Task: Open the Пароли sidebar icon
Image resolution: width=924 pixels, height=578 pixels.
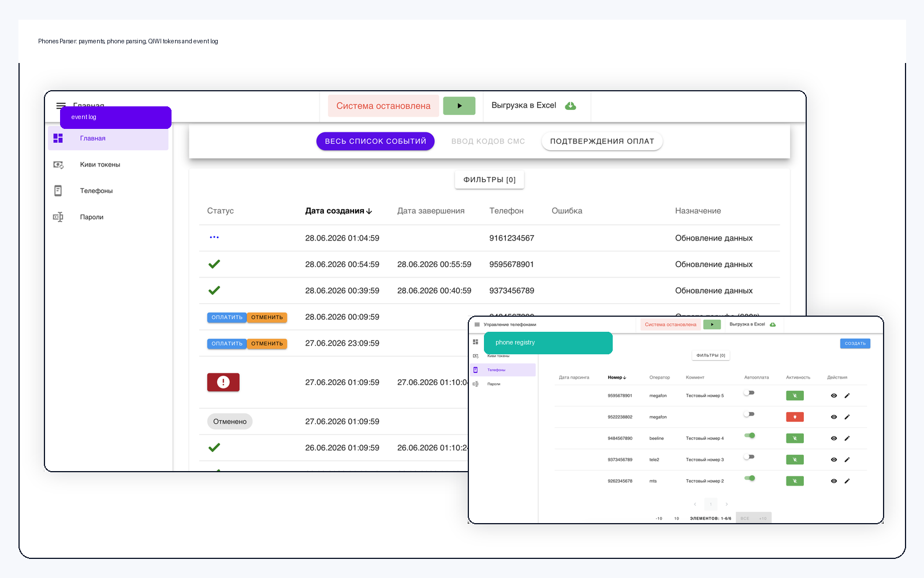Action: (x=58, y=217)
